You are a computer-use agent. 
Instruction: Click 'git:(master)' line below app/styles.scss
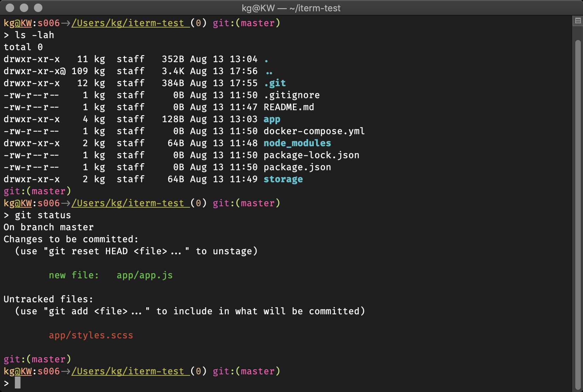pos(37,359)
